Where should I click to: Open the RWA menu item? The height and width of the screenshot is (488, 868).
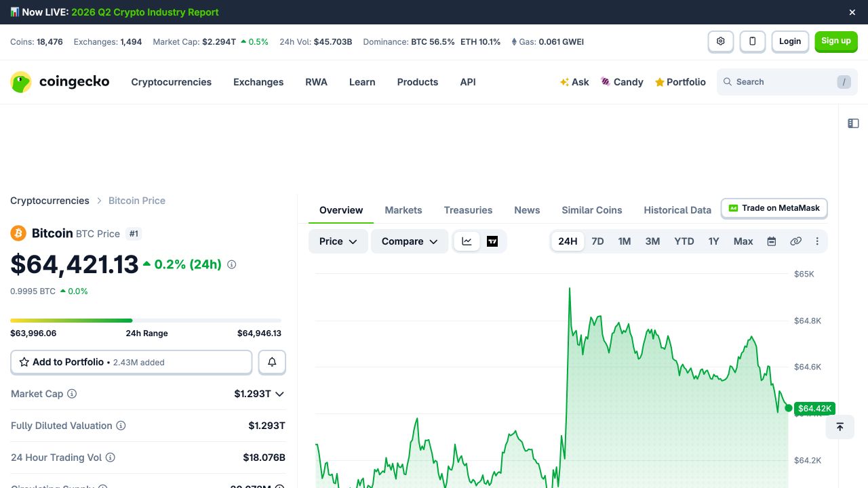point(316,82)
